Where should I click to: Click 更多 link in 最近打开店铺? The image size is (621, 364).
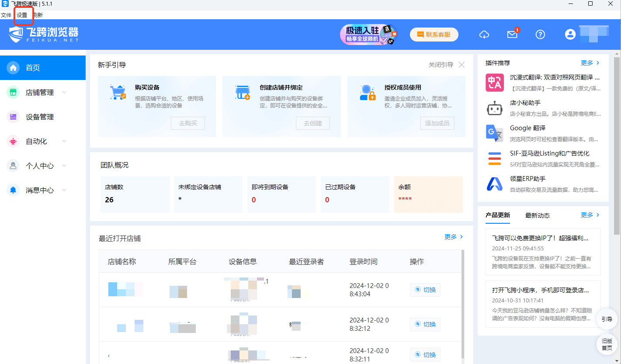(x=453, y=237)
